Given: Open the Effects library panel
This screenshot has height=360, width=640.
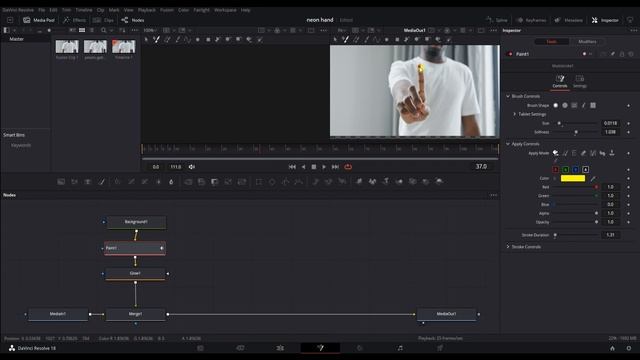Looking at the screenshot, I should click(74, 20).
